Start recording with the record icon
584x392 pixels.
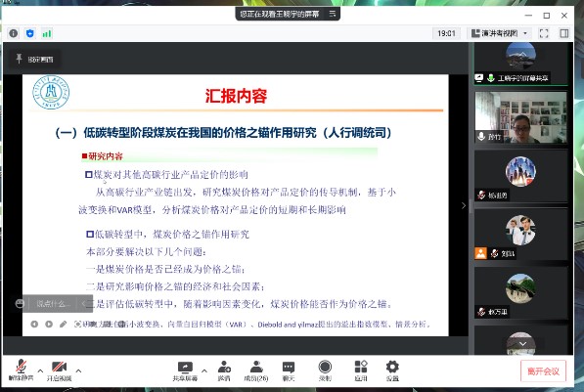[x=325, y=370]
